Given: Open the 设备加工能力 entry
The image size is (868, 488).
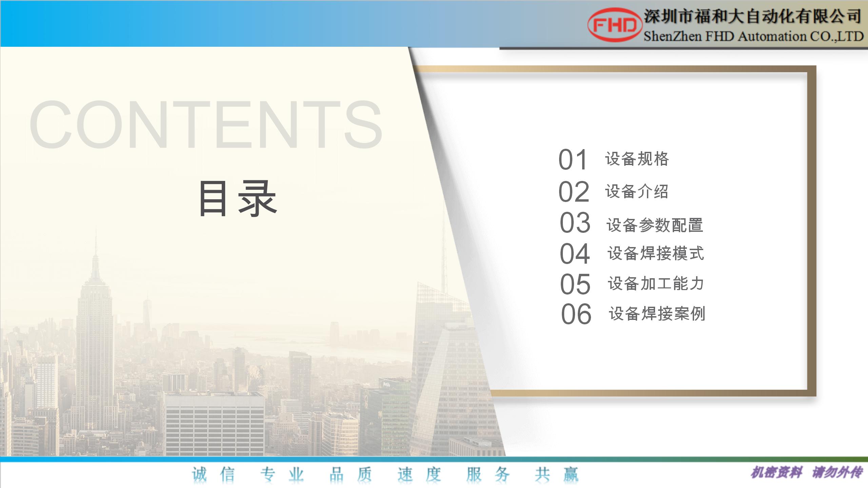Looking at the screenshot, I should tap(656, 284).
